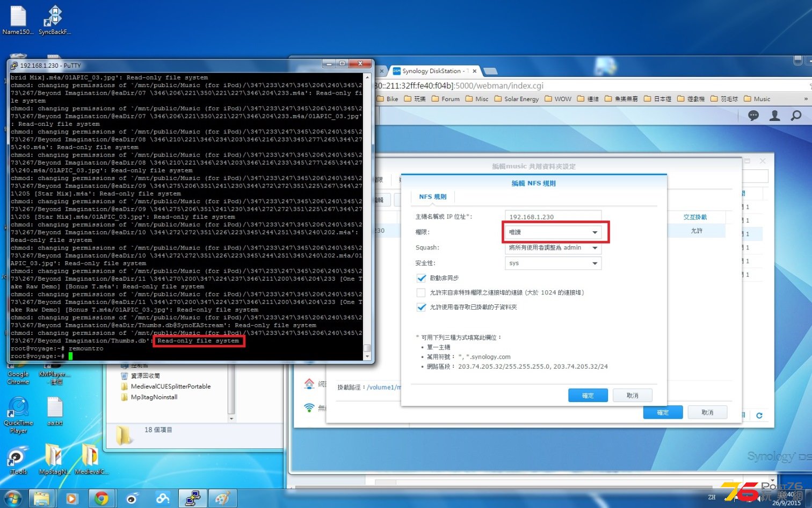Click 確定 in shared folder settings window
Screen dimensions: 812x508
[x=663, y=412]
